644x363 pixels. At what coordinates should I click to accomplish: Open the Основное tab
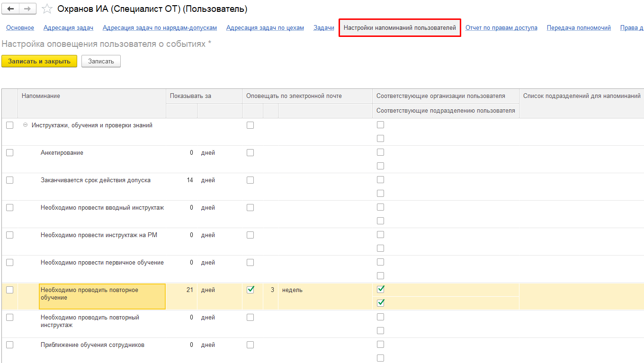[x=20, y=28]
